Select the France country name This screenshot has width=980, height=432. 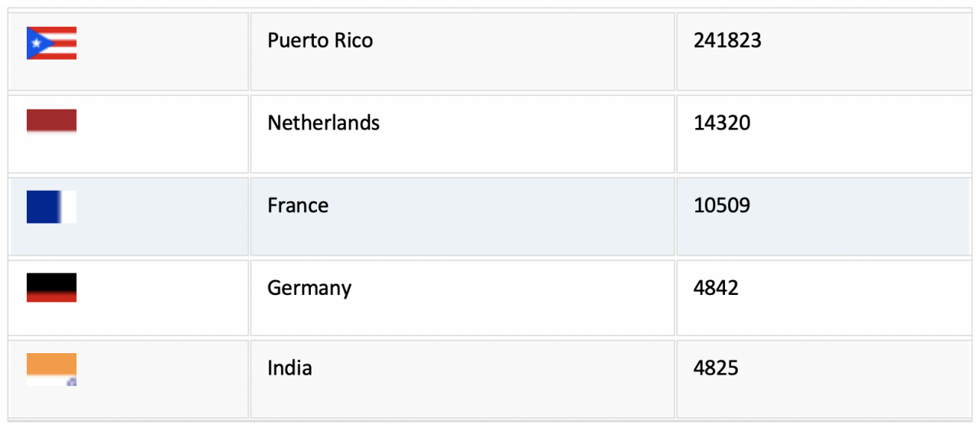click(298, 205)
